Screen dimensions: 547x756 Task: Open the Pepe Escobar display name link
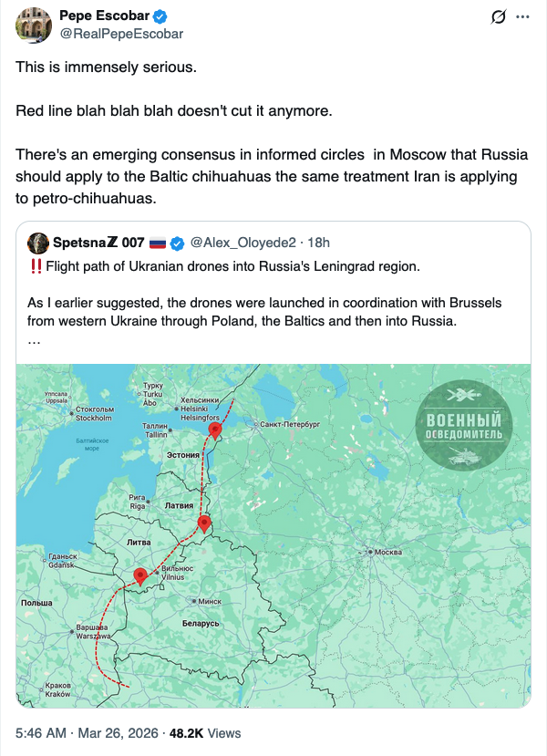[99, 16]
